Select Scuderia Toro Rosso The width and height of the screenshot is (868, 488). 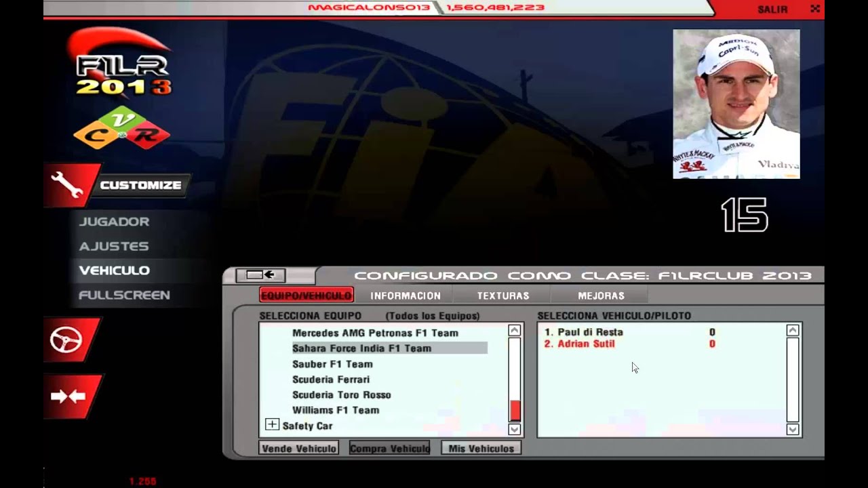coord(342,394)
